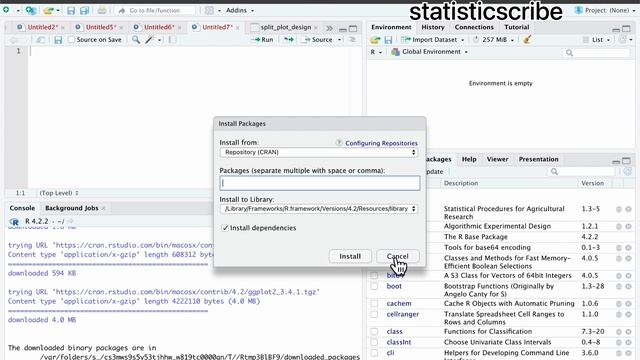Click the Show in new window icon
Viewport: 640px width, 360px height.
coord(41,40)
